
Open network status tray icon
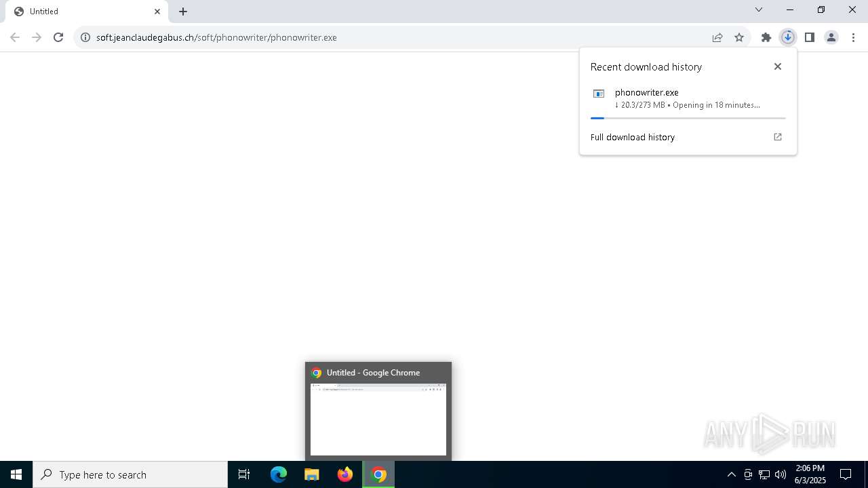click(x=764, y=474)
